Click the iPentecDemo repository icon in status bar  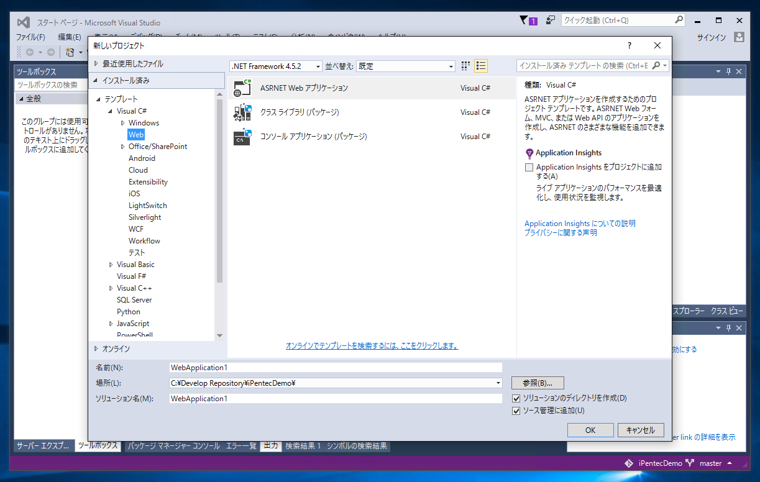(x=629, y=463)
